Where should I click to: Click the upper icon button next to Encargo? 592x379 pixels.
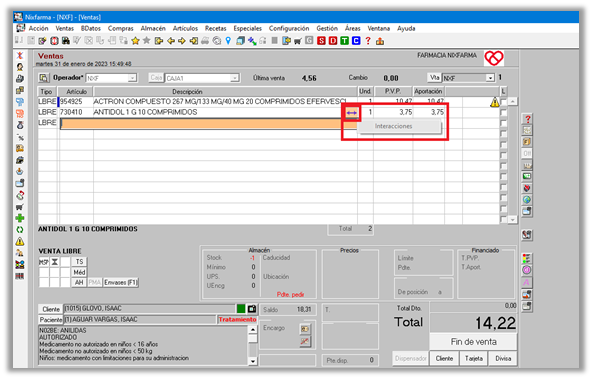[305, 329]
